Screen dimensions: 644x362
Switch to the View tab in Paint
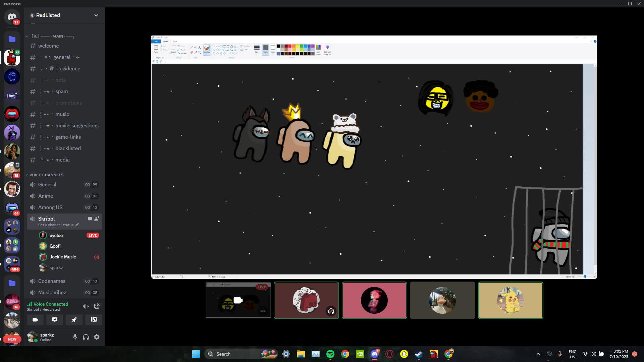coord(175,41)
